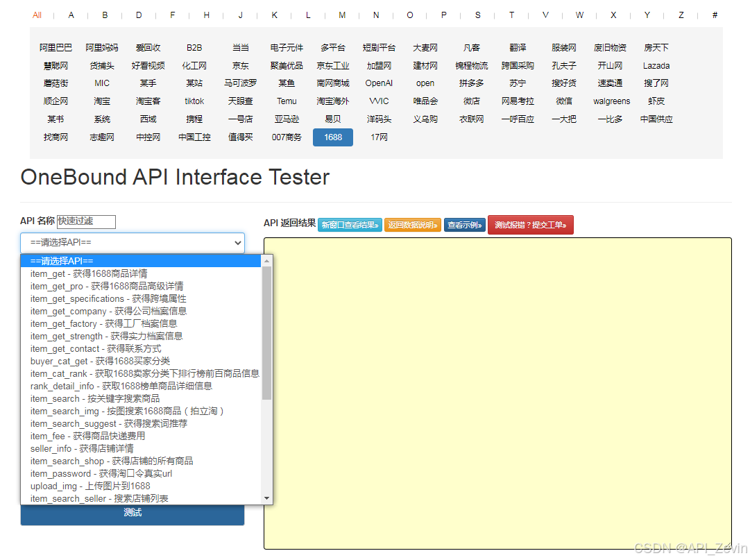Choose item_get - 获得1688商品详情 option

click(141, 273)
